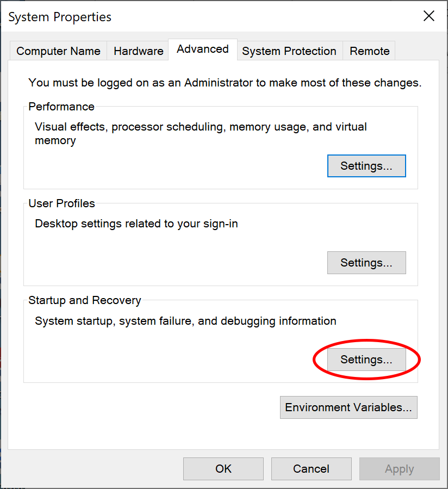Open the Hardware tab
Screen dimensions: 448x489
coord(138,51)
